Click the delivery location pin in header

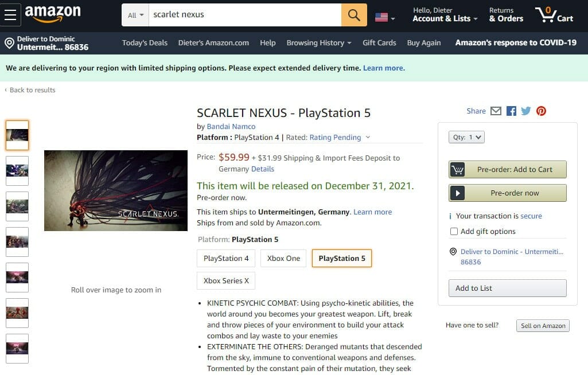pyautogui.click(x=9, y=43)
